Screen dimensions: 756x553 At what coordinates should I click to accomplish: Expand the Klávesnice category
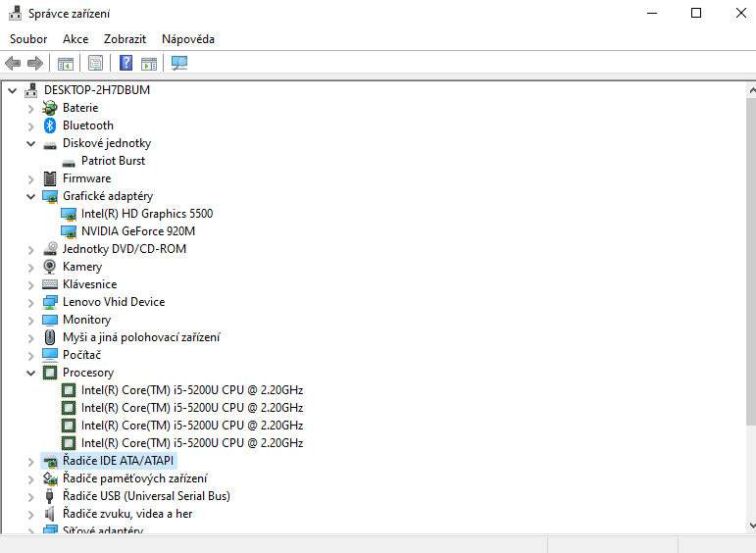[30, 285]
